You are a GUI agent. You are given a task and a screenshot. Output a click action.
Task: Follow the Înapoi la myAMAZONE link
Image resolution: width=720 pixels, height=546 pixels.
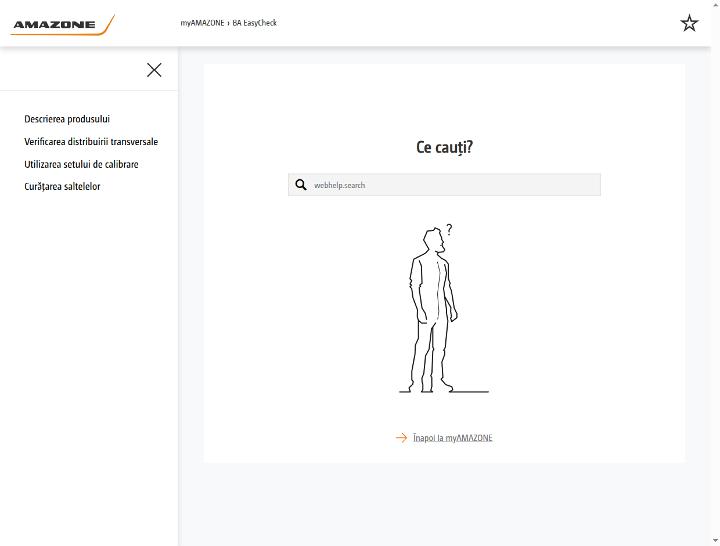point(452,438)
